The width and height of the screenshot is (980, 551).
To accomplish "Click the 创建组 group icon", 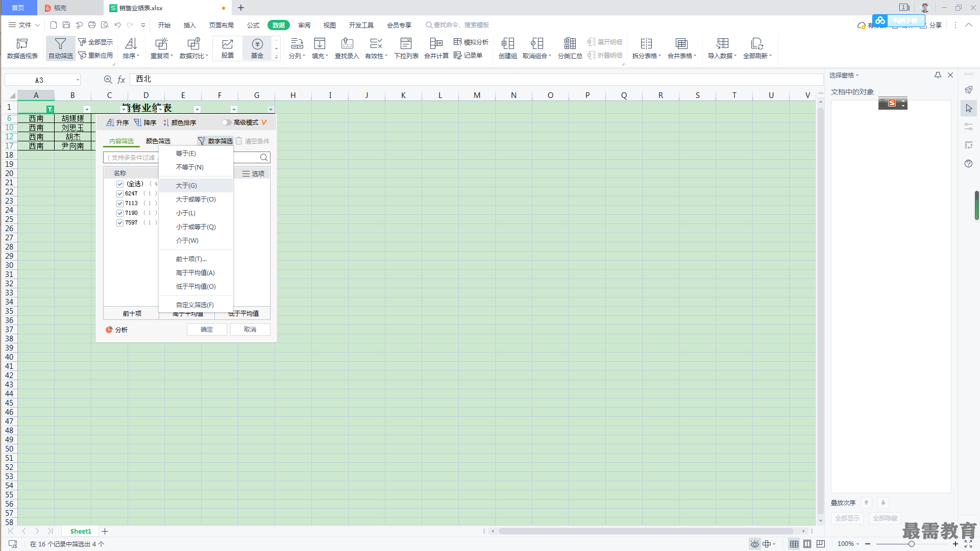I will (x=508, y=48).
